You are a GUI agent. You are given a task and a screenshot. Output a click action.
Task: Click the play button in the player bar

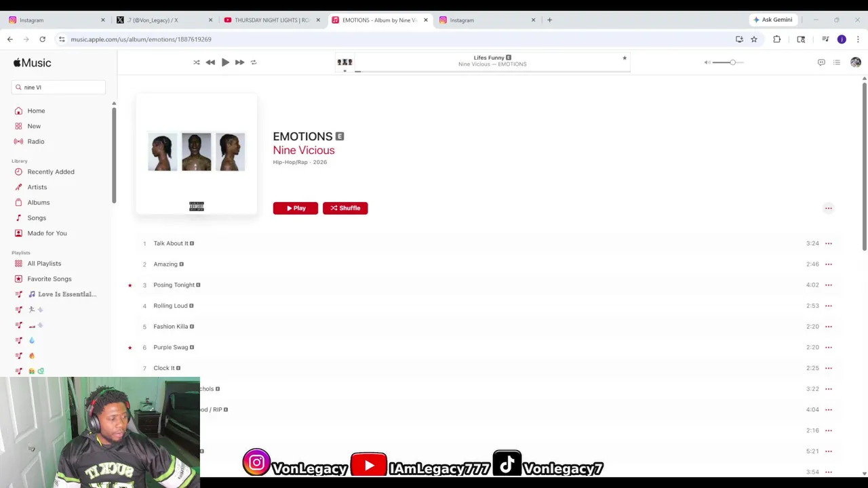tap(225, 62)
